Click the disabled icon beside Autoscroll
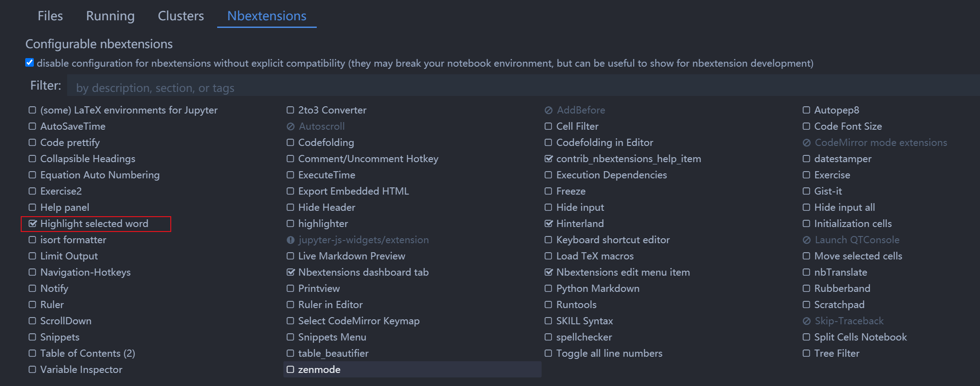The width and height of the screenshot is (980, 386). coord(291,127)
